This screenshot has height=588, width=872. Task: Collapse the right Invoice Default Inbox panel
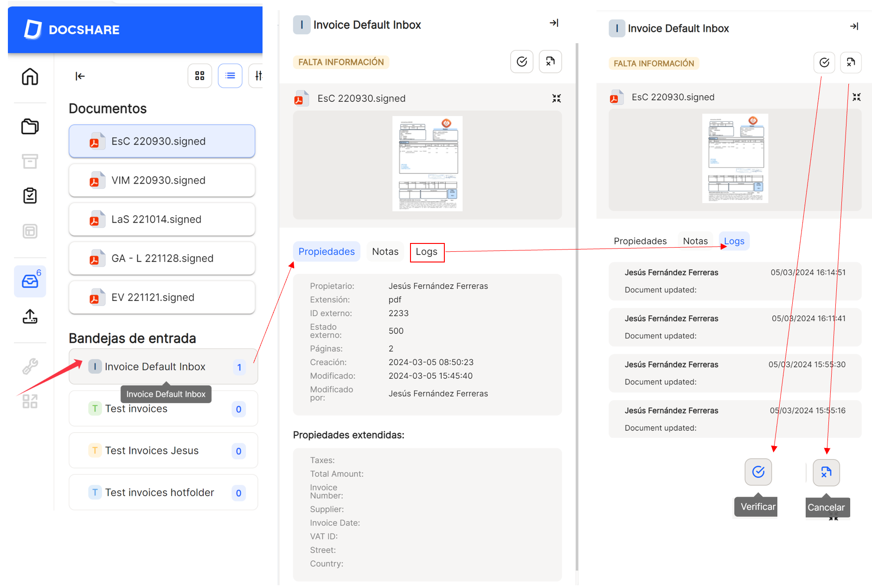pos(854,26)
